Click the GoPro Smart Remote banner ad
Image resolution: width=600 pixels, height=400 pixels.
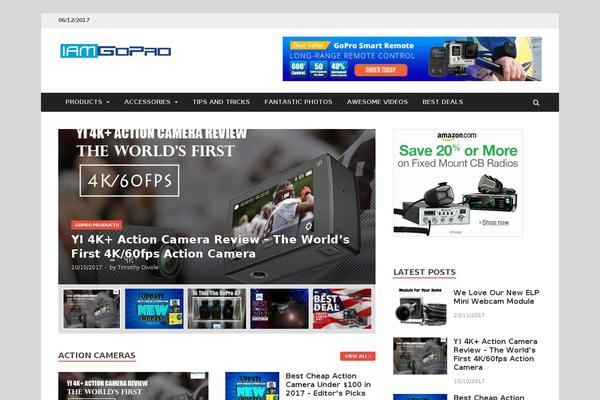[x=412, y=59]
